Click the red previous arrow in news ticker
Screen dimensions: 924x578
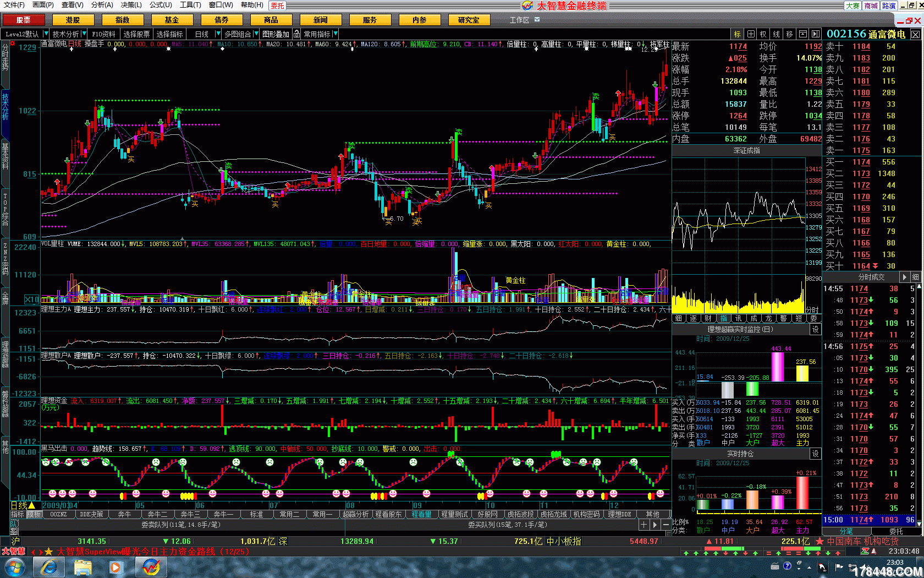click(x=33, y=552)
